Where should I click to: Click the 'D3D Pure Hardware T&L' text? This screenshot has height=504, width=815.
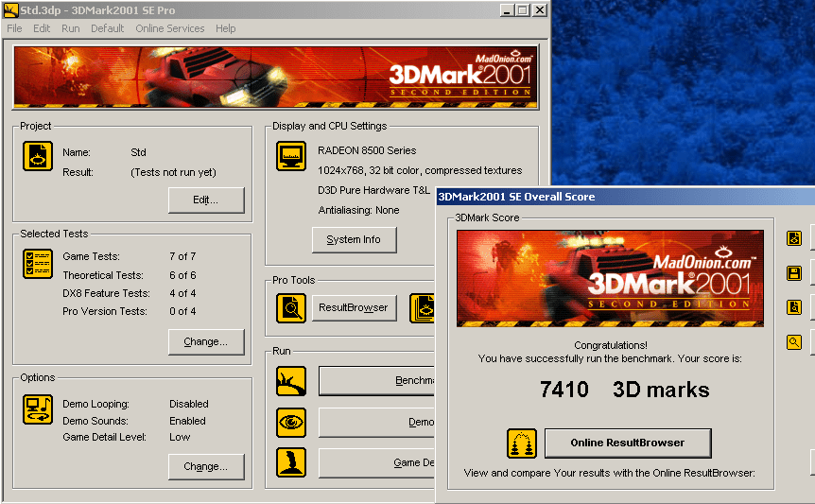coord(373,191)
